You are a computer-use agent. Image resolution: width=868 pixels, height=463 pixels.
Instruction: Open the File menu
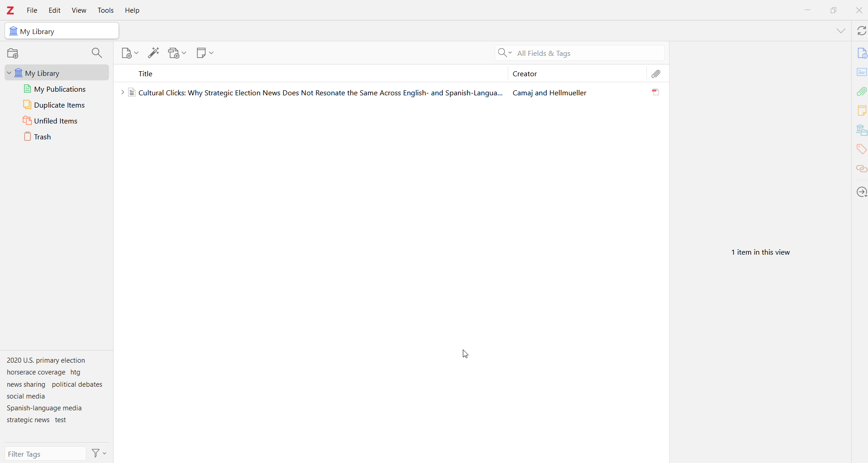(x=32, y=10)
